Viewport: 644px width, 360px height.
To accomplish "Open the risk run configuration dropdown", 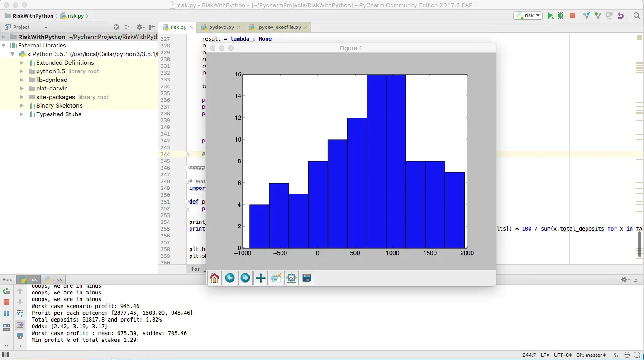I will [x=529, y=16].
